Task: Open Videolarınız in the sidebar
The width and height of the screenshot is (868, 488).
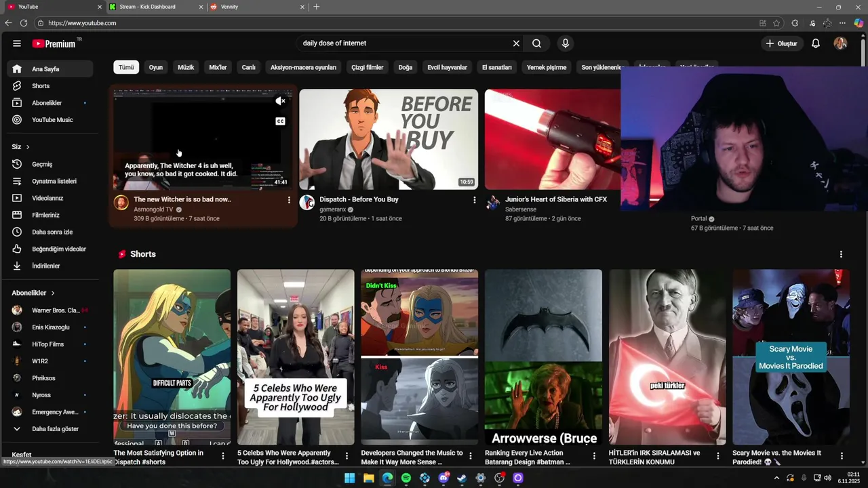Action: (50, 198)
